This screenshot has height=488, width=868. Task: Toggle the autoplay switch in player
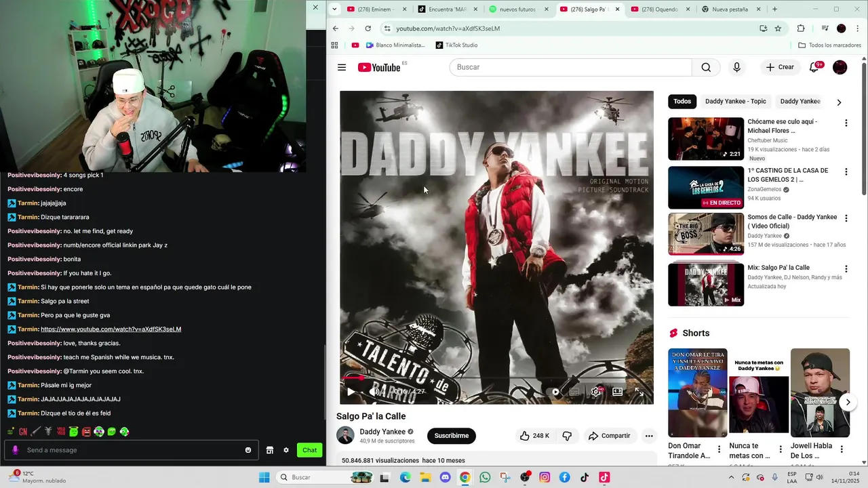click(554, 392)
